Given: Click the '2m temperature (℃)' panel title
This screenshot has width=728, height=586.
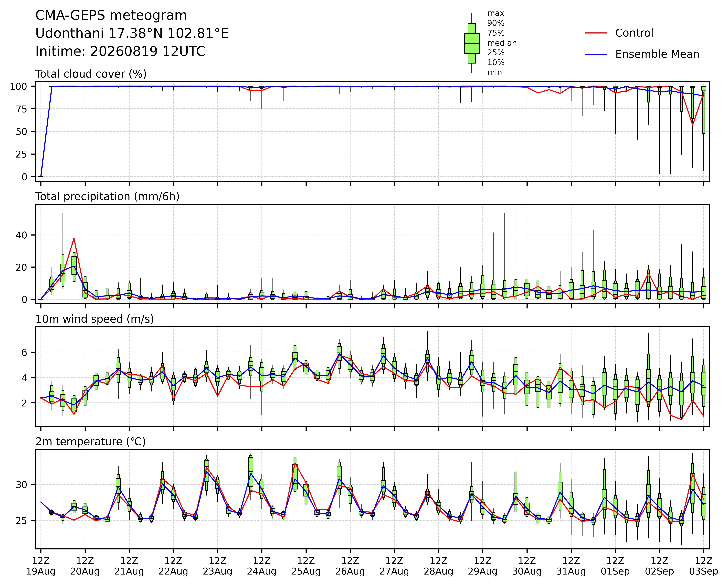Looking at the screenshot, I should [90, 442].
